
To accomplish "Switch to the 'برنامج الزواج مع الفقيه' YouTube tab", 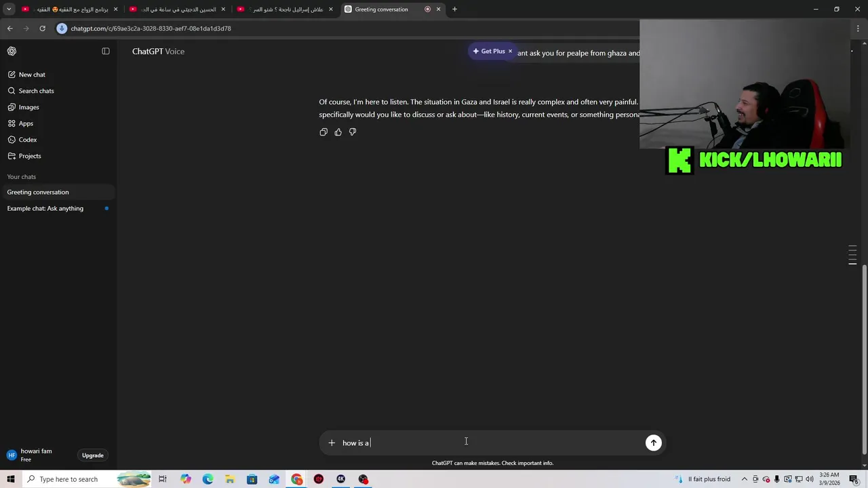I will click(71, 9).
